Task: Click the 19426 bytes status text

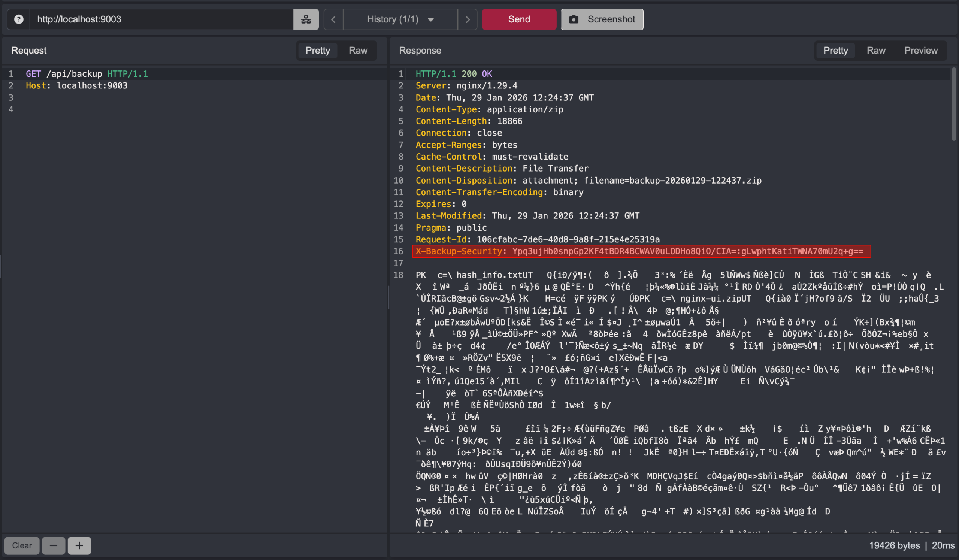Action: tap(894, 545)
